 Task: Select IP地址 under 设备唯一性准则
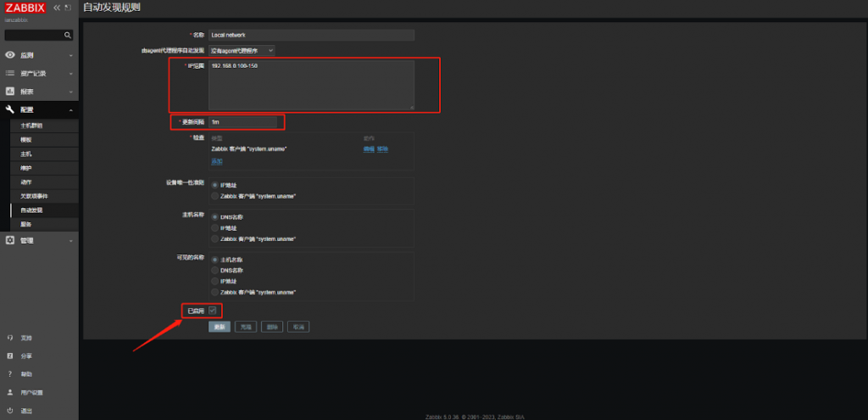(x=214, y=185)
